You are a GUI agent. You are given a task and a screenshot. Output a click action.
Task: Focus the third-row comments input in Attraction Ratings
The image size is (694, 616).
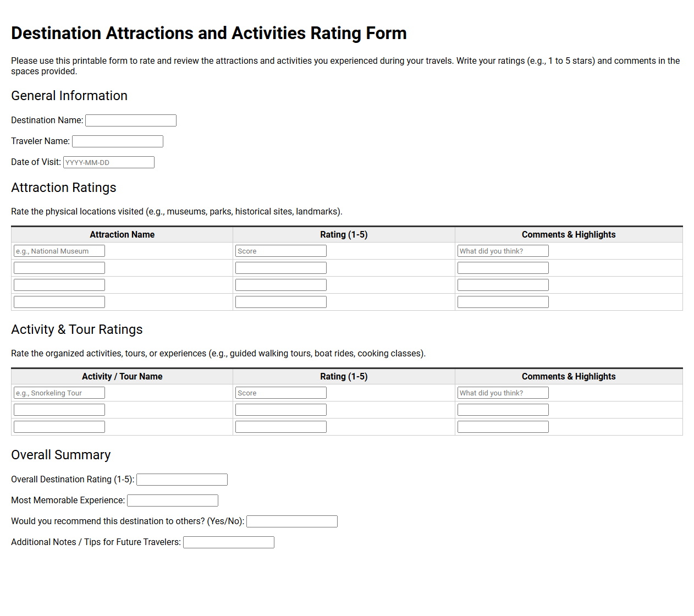[x=503, y=285]
